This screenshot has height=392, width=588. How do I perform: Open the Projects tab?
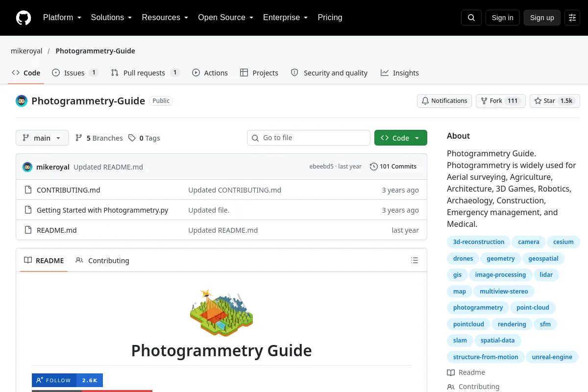(x=259, y=73)
